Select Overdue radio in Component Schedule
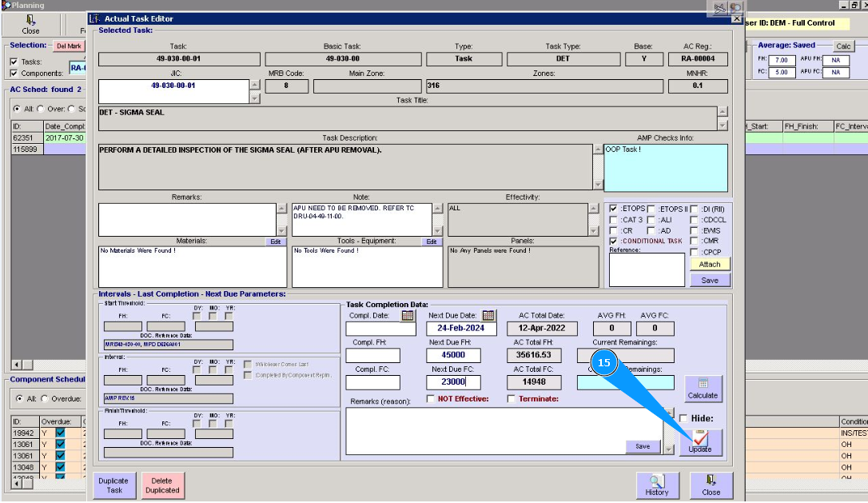This screenshot has width=868, height=503. pos(44,398)
